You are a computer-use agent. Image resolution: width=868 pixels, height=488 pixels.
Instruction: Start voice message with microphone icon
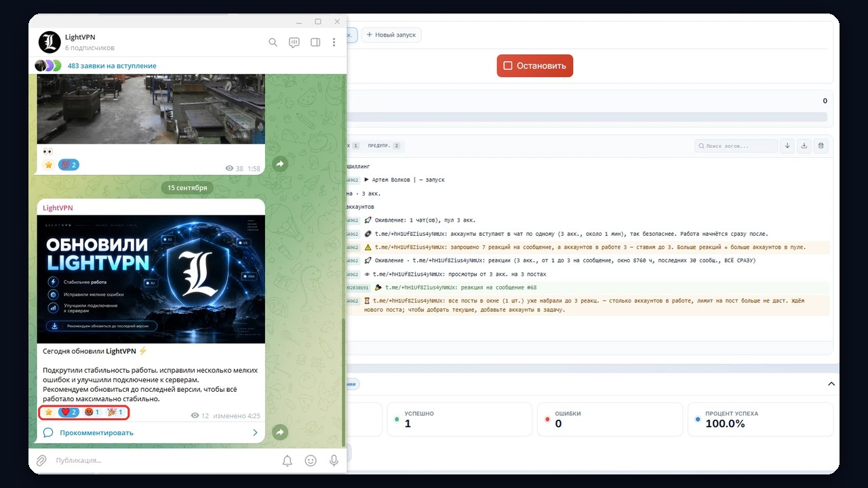tap(334, 460)
